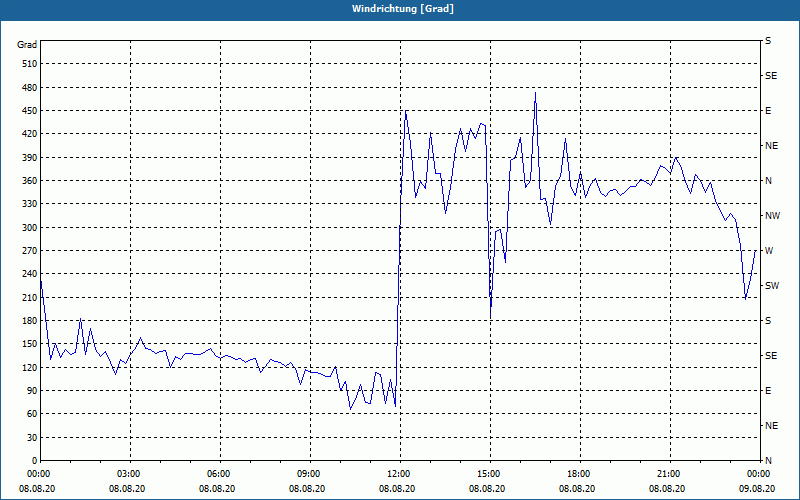Click the curve's sharp dip at 15:00

click(x=491, y=316)
